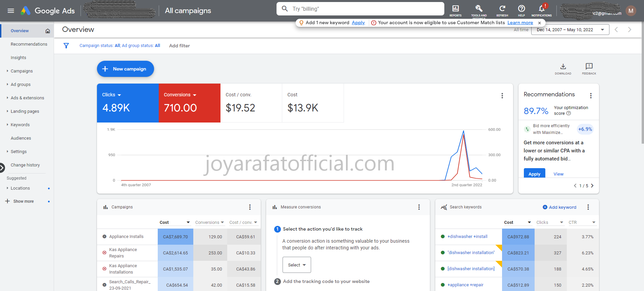Click Add keyword link

coord(559,207)
